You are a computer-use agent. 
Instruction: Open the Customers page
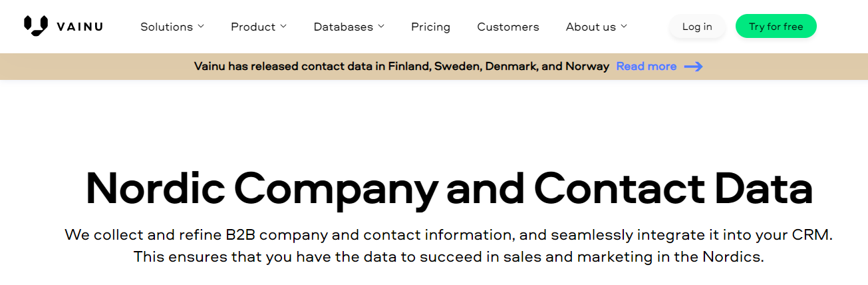tap(508, 27)
